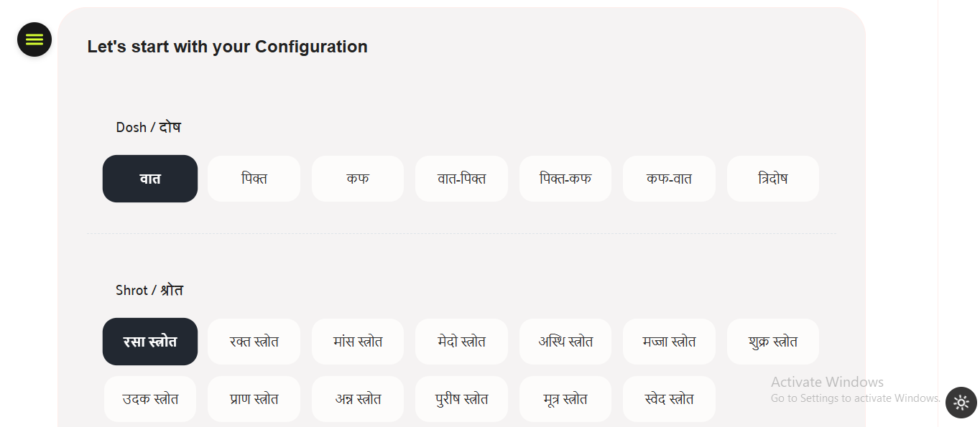Select the उदक स्त्रोत shrot button
The width and height of the screenshot is (980, 427).
coord(150,399)
